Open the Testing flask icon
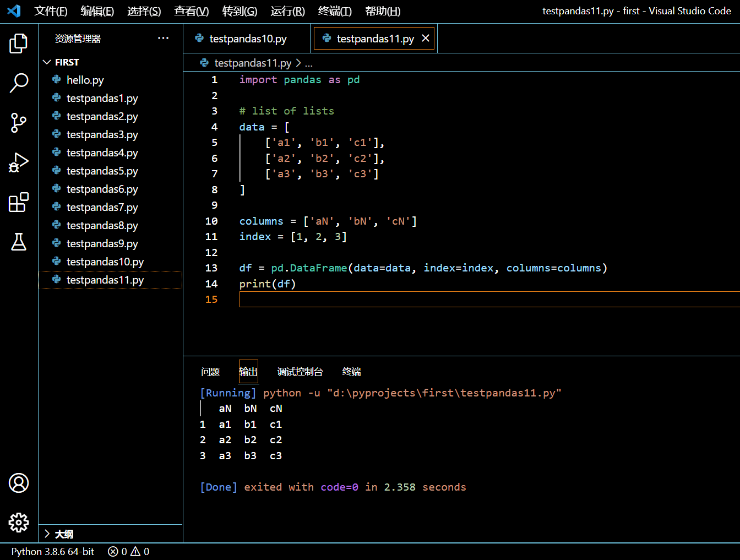Viewport: 740px width, 560px height. (x=19, y=242)
